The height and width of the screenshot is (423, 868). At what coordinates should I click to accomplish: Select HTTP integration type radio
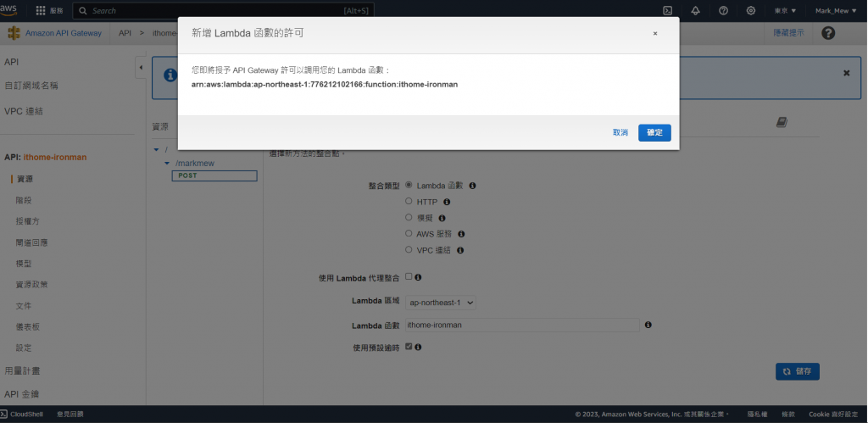click(x=409, y=201)
